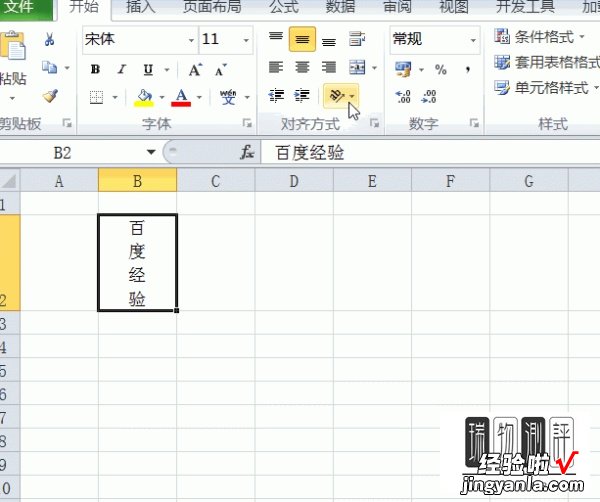Open number format dropdown 常规
The width and height of the screenshot is (600, 502).
pos(473,40)
